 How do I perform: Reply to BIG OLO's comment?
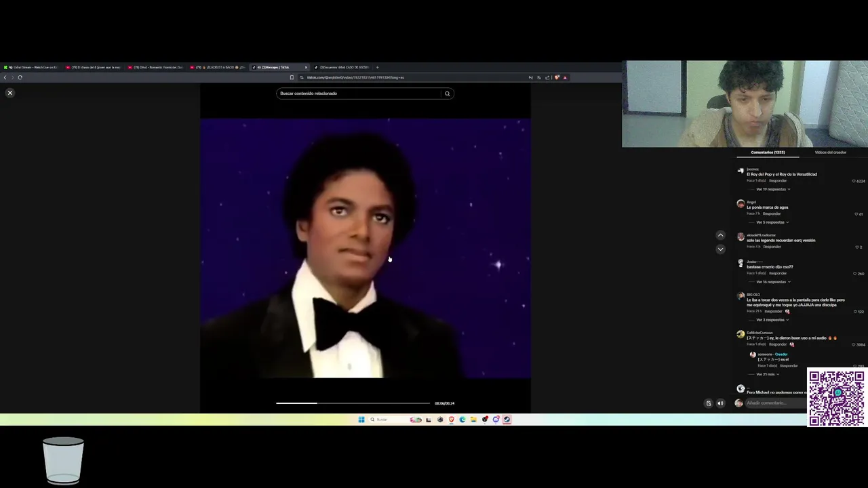(773, 311)
